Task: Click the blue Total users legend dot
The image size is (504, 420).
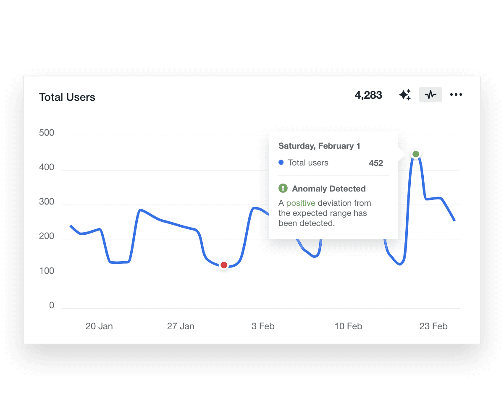Action: coord(281,163)
